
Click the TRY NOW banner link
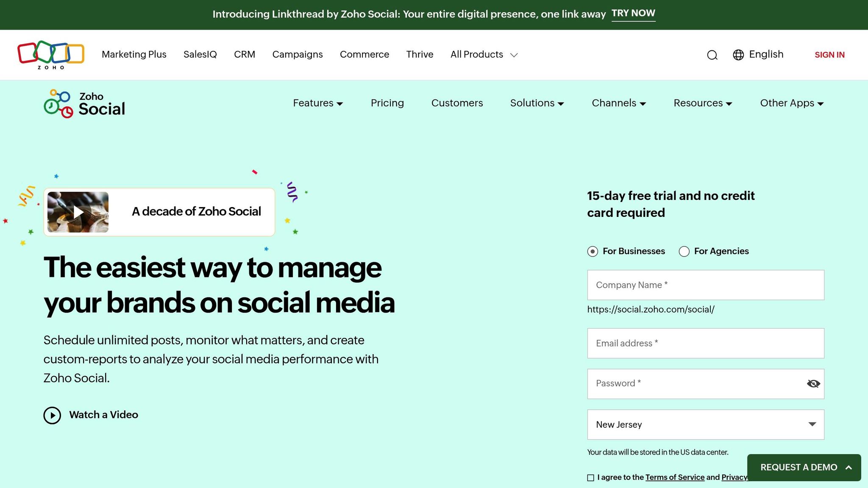(x=633, y=14)
